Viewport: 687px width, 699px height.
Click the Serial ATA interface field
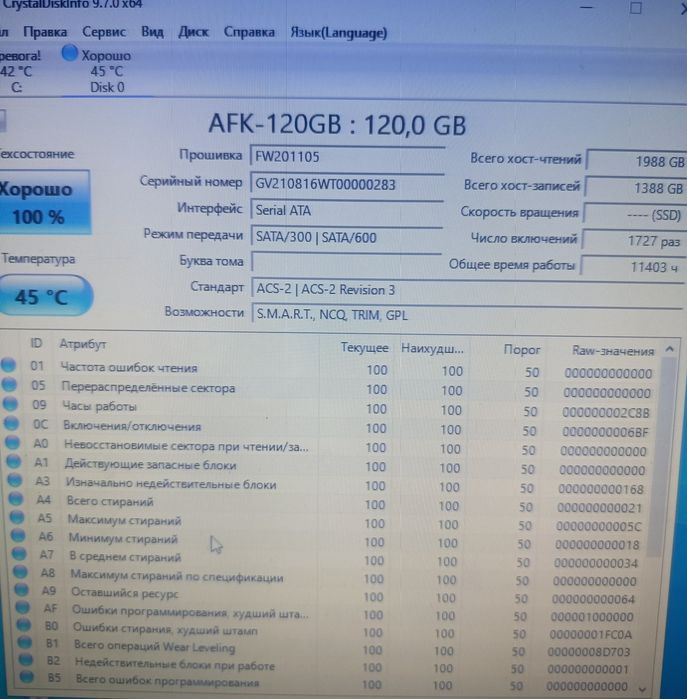[347, 210]
